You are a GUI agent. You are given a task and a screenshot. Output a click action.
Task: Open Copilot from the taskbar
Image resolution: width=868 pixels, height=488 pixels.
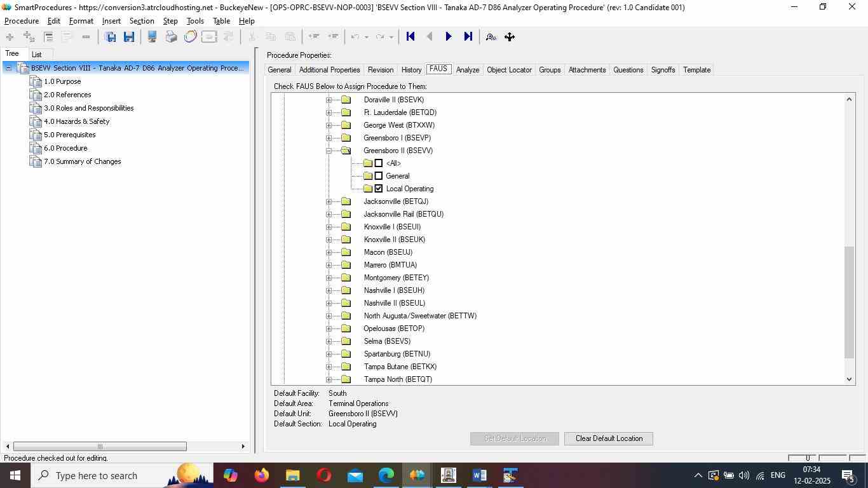(230, 475)
